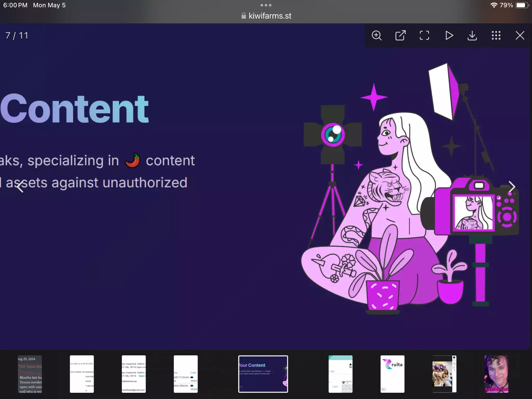Toggle fullscreen mode icon
532x399 pixels.
[x=424, y=36]
